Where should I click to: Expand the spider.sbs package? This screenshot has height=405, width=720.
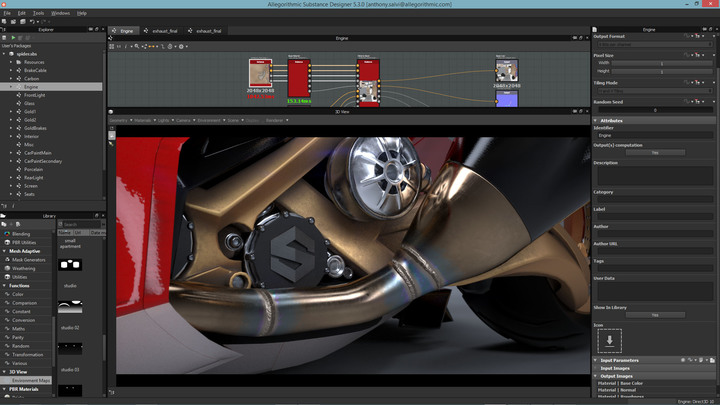pos(4,54)
